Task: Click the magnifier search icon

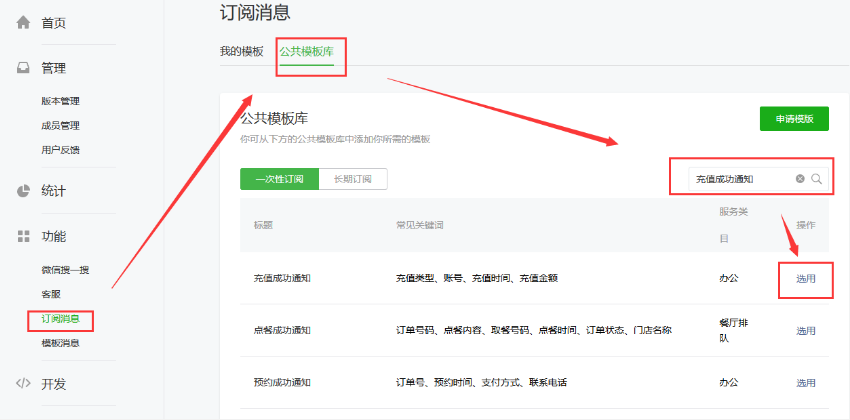Action: coord(816,179)
